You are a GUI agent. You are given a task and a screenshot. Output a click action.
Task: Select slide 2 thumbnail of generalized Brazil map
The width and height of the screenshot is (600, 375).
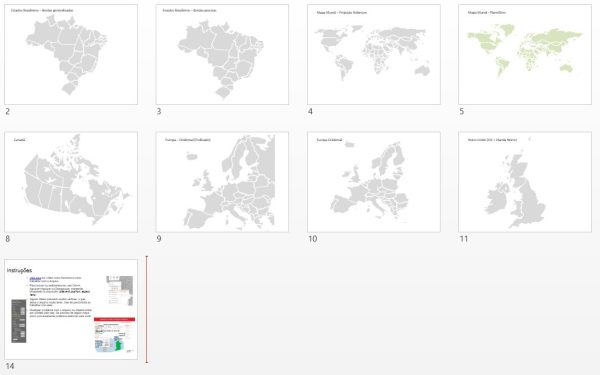(x=71, y=54)
